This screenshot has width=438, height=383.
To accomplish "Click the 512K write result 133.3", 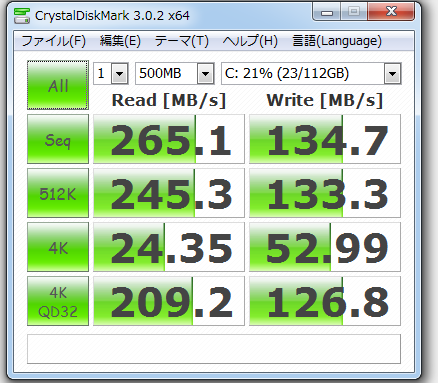I will pyautogui.click(x=325, y=193).
